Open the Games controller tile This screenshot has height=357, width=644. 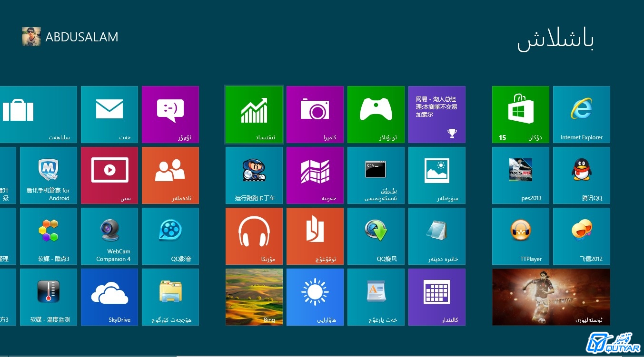[x=376, y=115]
